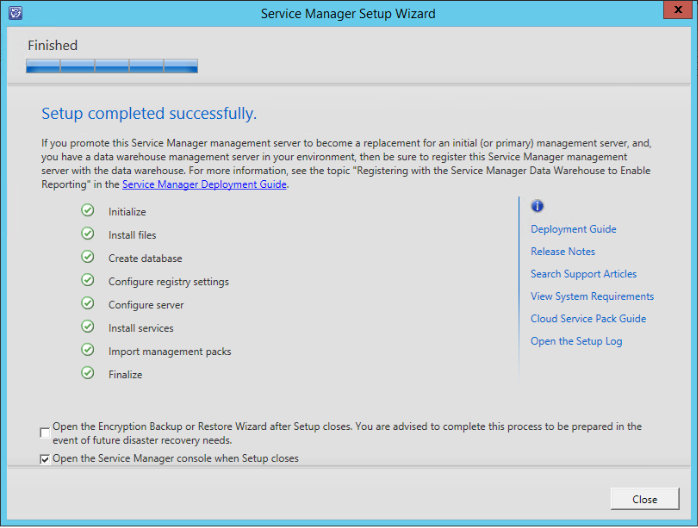Click the green checkmark beside Install files
698x528 pixels.
[x=88, y=234]
